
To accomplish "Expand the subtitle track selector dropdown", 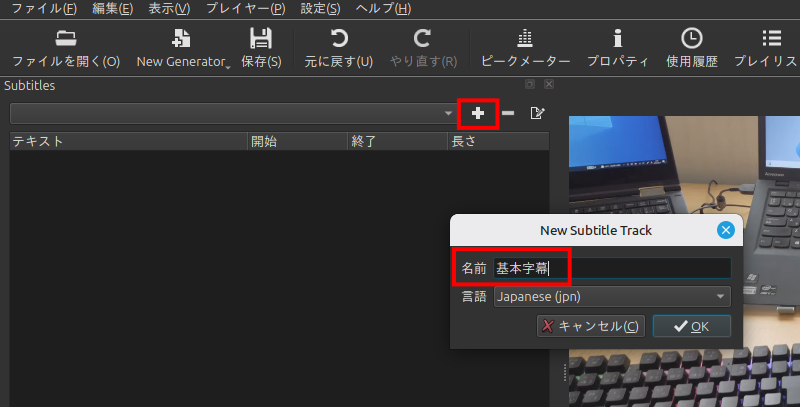I will point(448,114).
